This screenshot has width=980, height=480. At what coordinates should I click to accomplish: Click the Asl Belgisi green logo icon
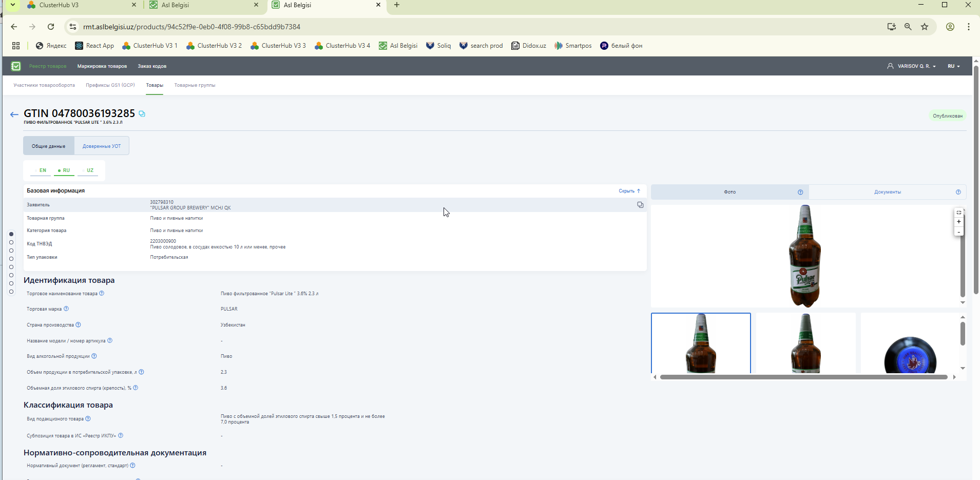[16, 66]
